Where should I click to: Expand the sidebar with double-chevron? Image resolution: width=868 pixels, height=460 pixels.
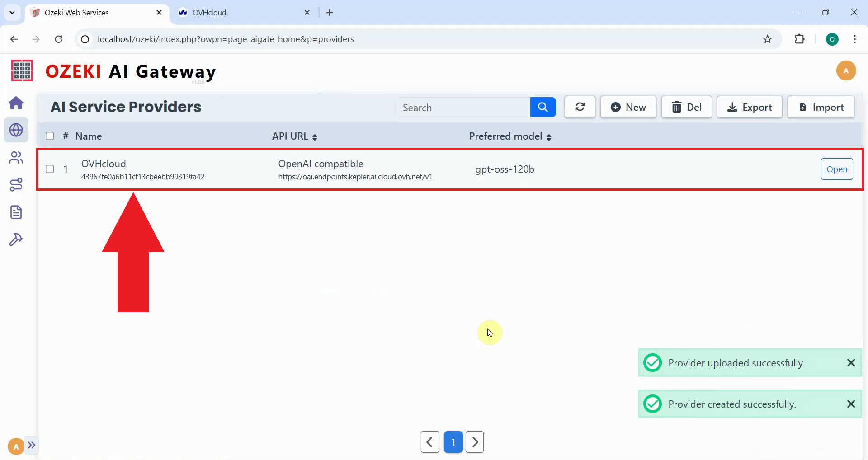point(32,445)
